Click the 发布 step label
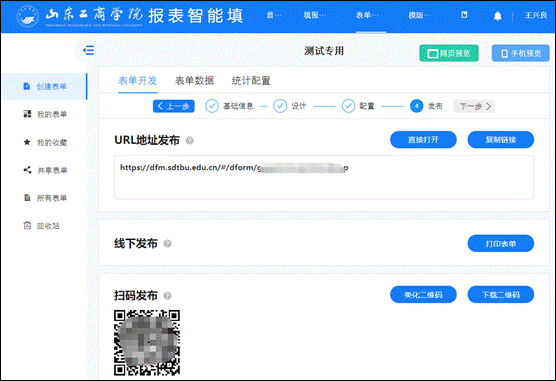Viewport: 556px width, 381px height. 435,106
